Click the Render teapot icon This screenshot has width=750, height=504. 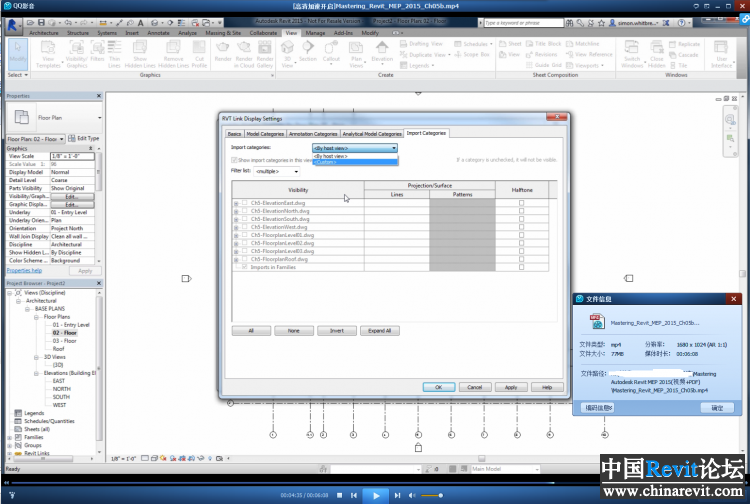[223, 51]
